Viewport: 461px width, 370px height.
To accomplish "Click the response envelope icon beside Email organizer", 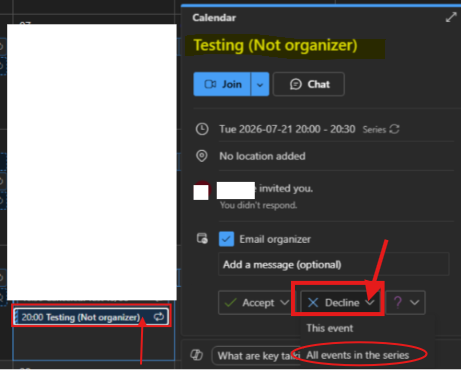I will point(202,238).
